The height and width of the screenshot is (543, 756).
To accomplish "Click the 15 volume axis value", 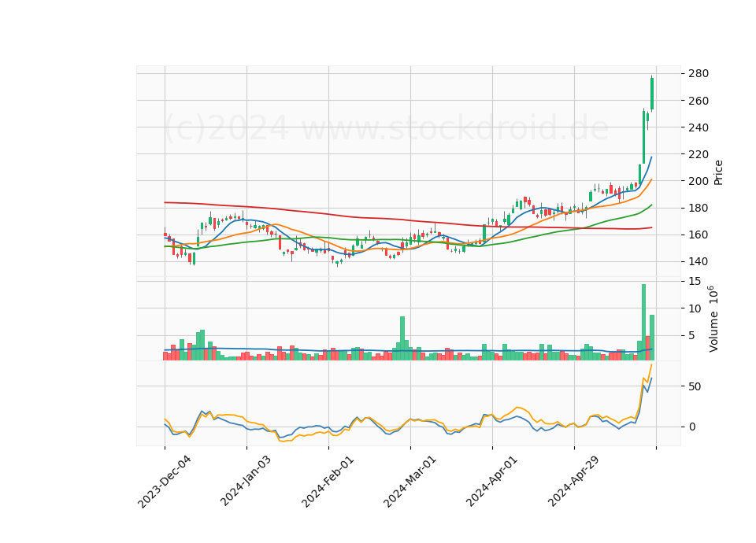I will tap(695, 281).
